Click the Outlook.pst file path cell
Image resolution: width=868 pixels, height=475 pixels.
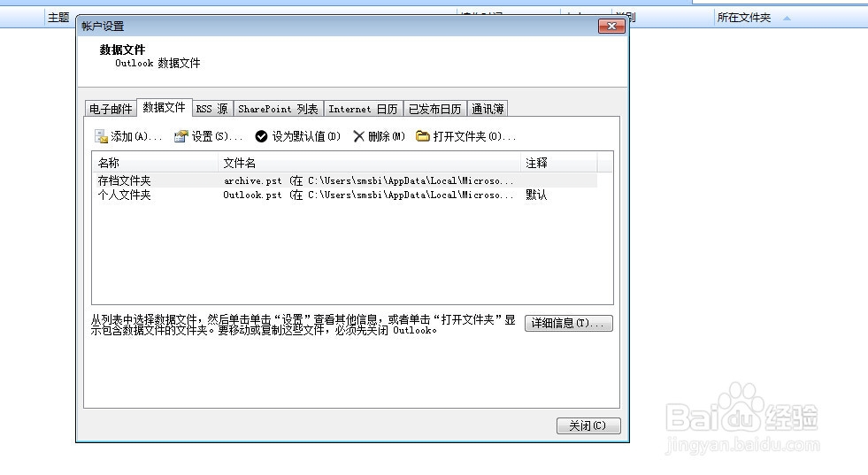click(x=368, y=195)
